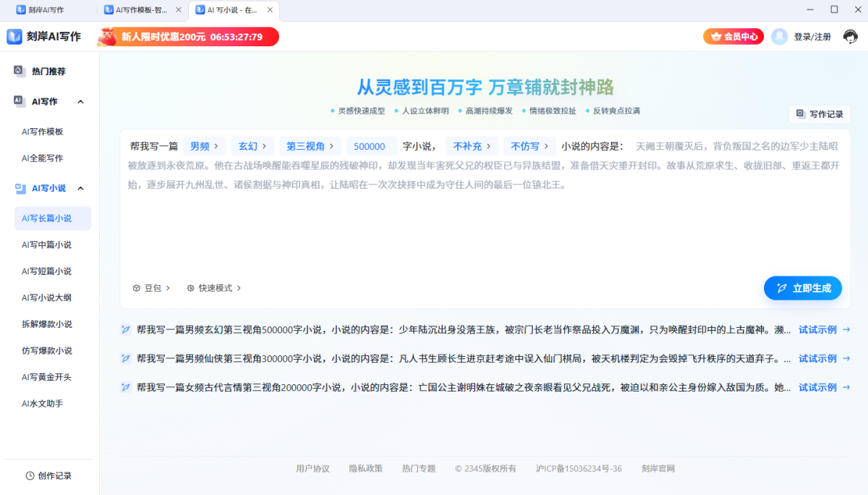The width and height of the screenshot is (868, 495).
Task: Select 拆解爆款小说 in the sidebar
Action: [46, 324]
